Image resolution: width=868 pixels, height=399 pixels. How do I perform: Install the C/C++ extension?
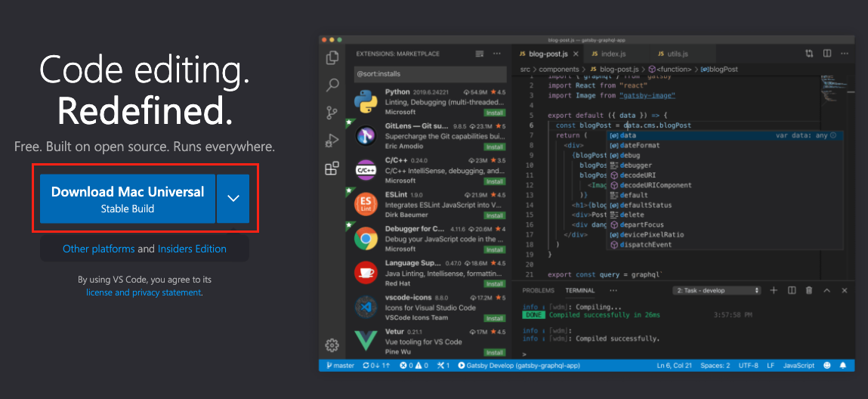pyautogui.click(x=494, y=181)
